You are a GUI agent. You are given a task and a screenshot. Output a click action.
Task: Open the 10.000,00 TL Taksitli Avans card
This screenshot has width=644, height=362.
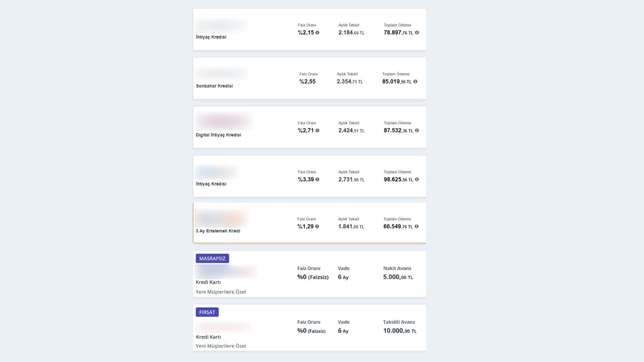tap(310, 327)
